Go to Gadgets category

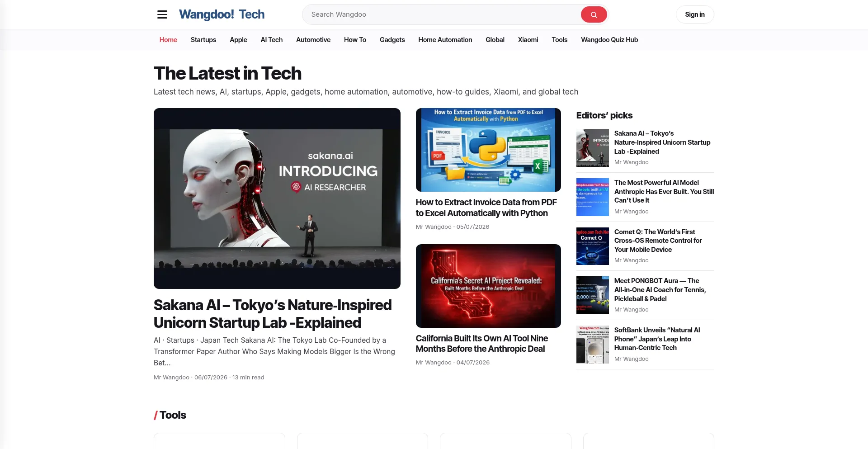coord(392,40)
